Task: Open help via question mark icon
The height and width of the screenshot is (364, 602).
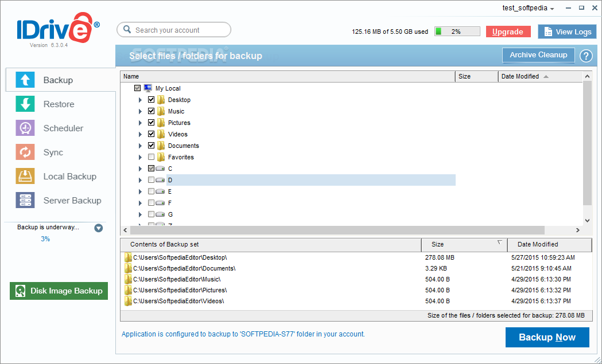Action: [586, 56]
